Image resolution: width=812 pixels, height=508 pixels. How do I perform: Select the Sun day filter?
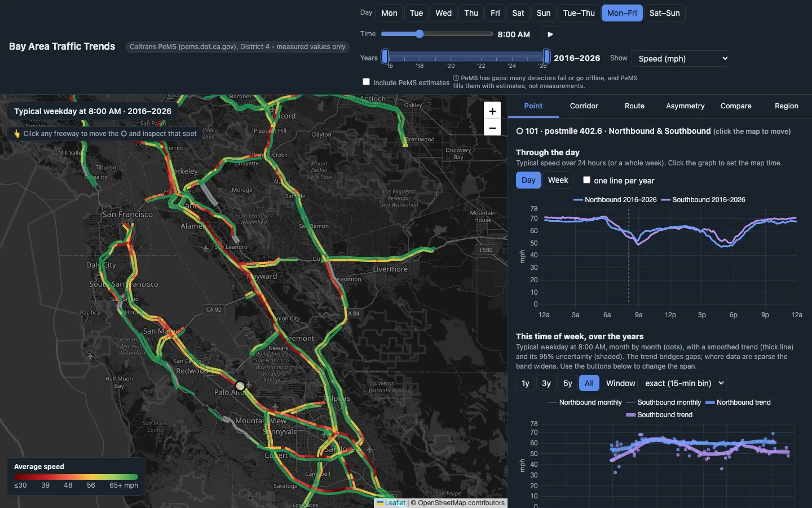coord(544,13)
